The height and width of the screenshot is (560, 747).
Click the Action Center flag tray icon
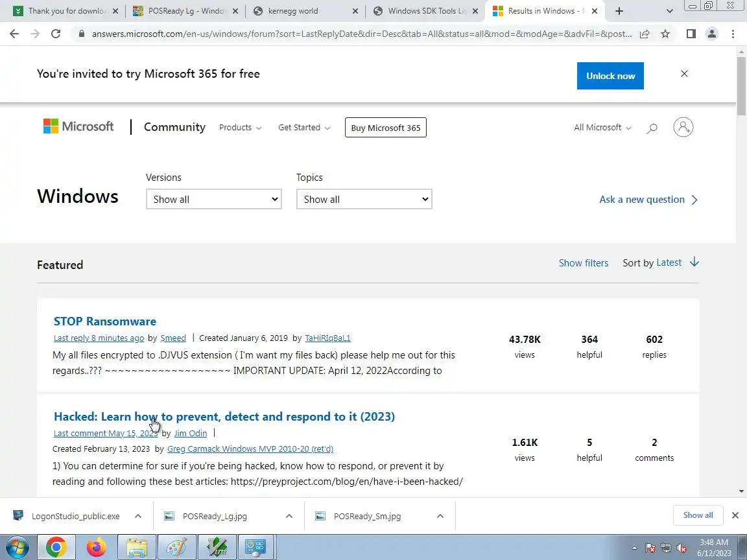pos(650,548)
